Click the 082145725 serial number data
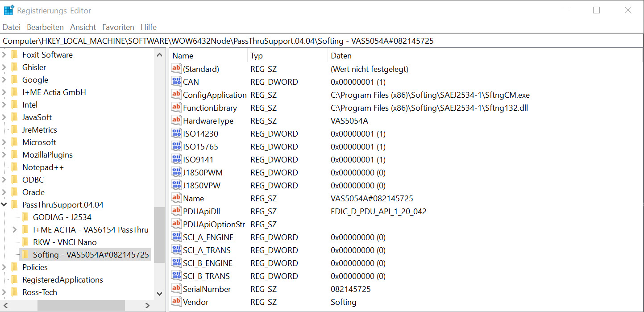Viewport: 644px width, 312px height. 351,289
